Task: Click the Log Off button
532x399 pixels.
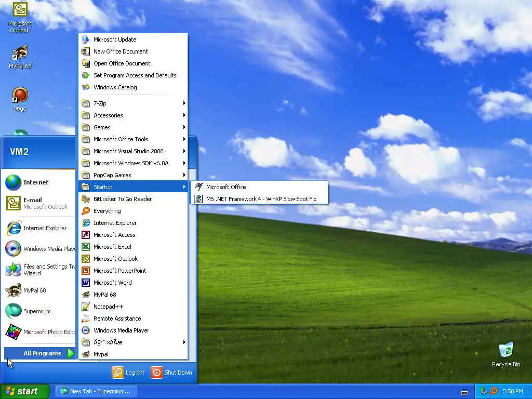Action: click(128, 373)
